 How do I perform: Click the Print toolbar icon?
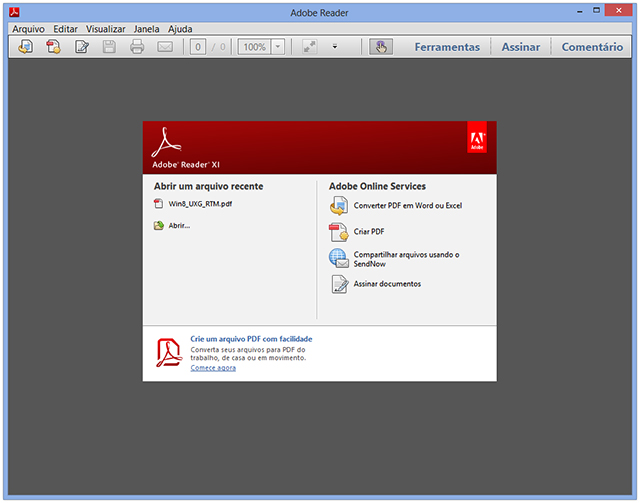(x=137, y=47)
